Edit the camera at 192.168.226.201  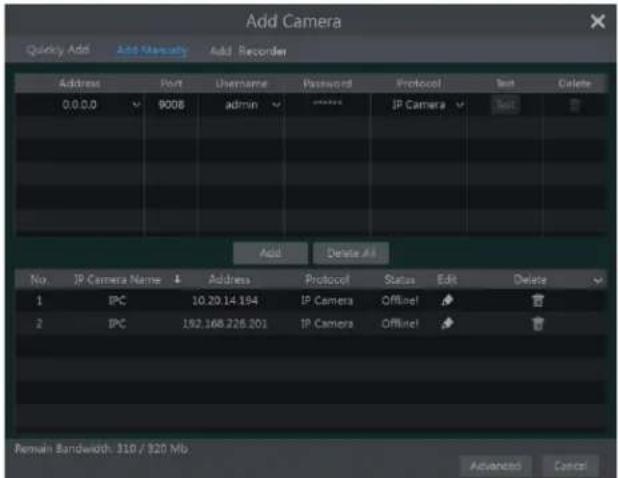[x=447, y=324]
